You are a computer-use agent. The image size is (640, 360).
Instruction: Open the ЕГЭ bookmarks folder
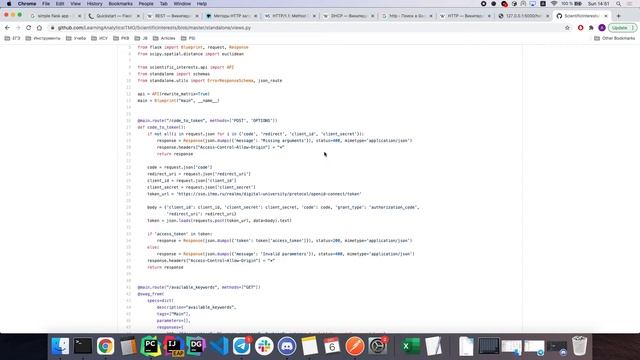point(12,38)
